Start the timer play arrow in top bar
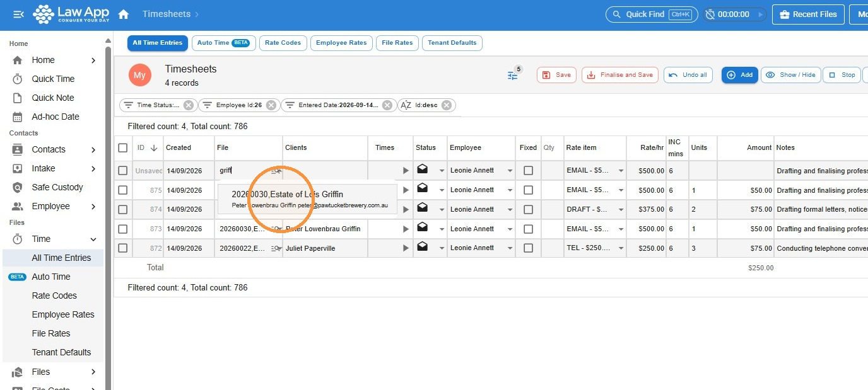The image size is (868, 390). click(x=760, y=14)
